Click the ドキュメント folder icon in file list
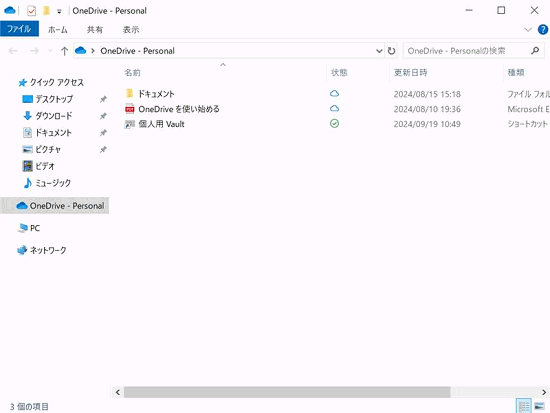 point(129,93)
